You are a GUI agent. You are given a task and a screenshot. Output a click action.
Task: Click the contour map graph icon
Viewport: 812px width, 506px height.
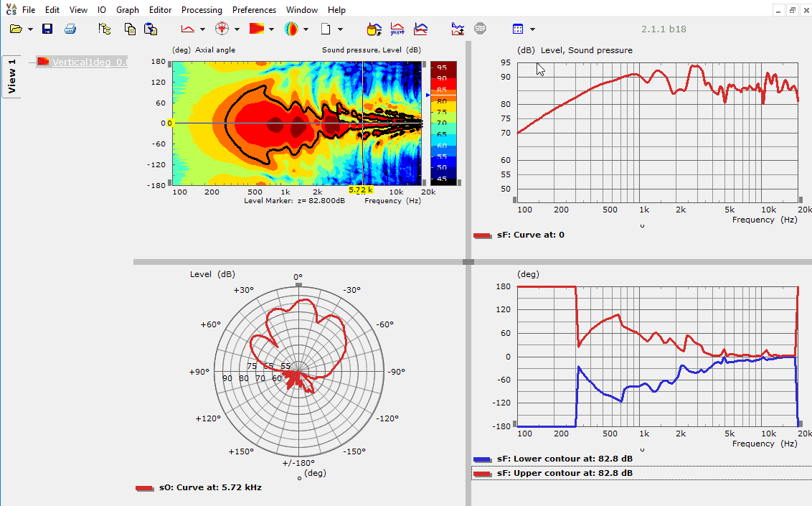[257, 29]
